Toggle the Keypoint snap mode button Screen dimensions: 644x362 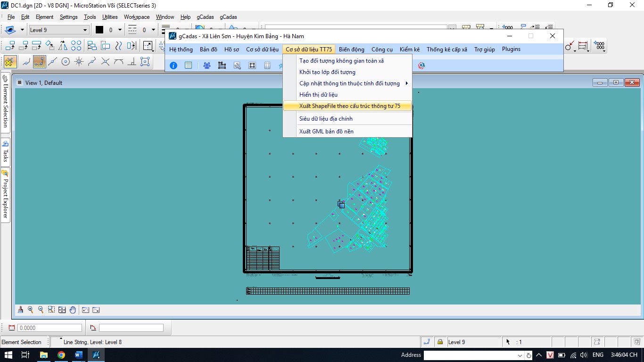click(x=40, y=62)
